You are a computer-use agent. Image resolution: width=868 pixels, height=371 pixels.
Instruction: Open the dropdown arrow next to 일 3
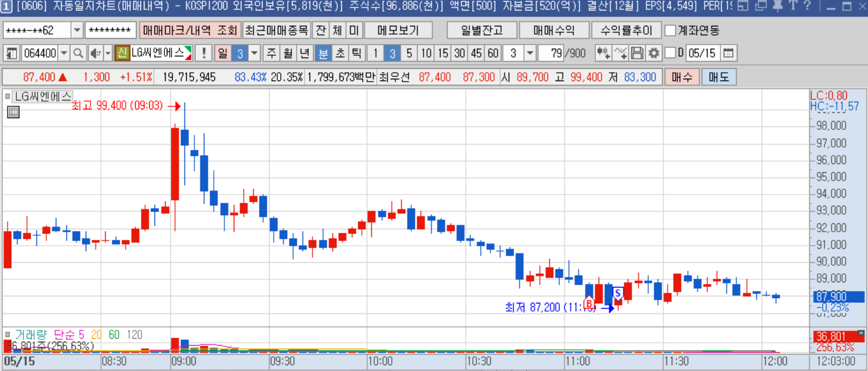pyautogui.click(x=254, y=54)
